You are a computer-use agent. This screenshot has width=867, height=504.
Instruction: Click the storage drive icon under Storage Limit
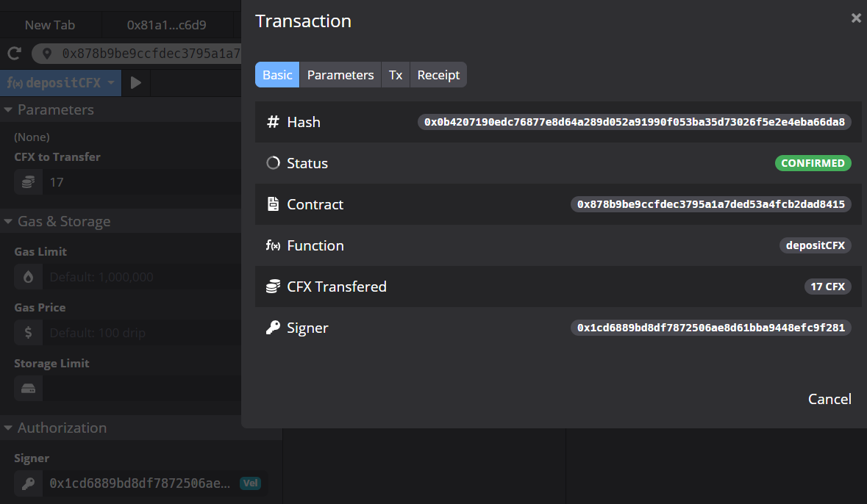tap(28, 389)
